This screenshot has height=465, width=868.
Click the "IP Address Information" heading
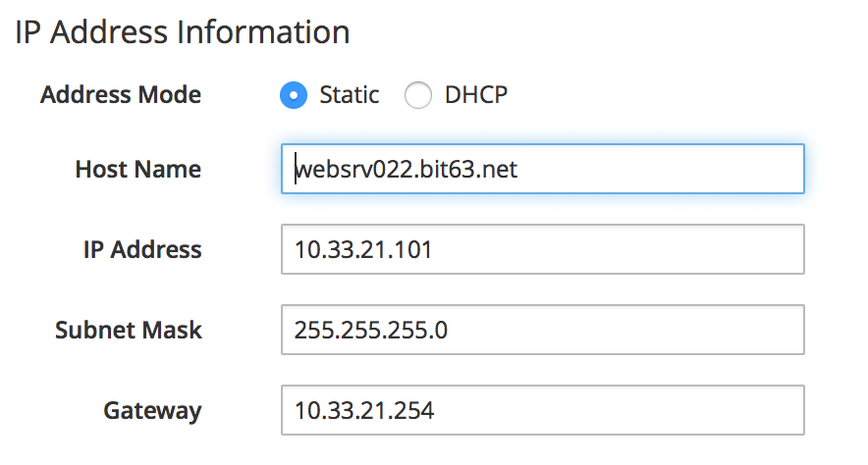(182, 31)
